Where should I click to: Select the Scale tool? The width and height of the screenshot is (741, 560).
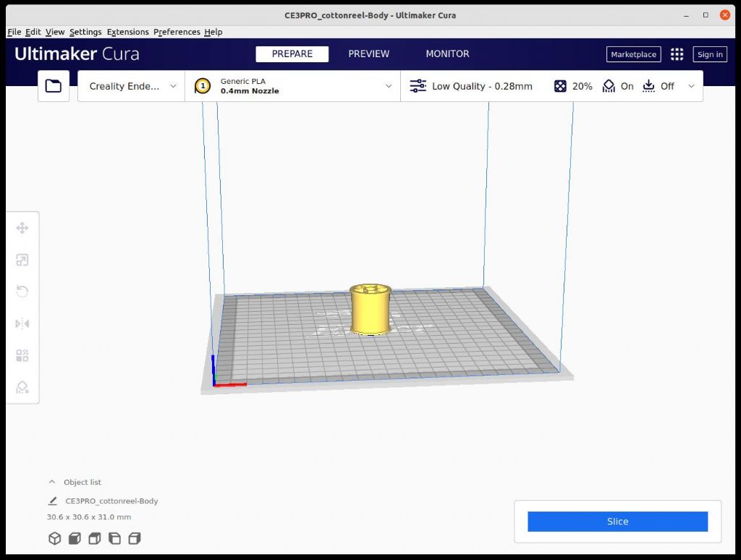point(22,260)
